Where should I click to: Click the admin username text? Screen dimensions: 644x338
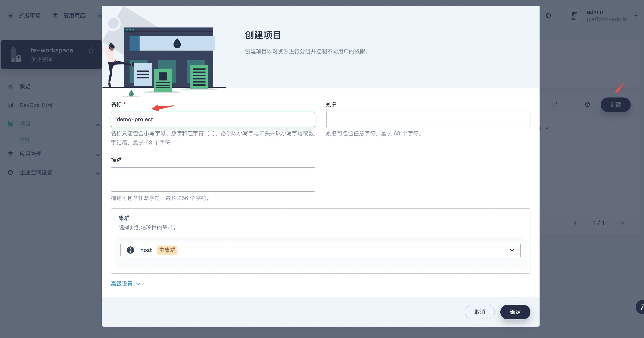coord(595,12)
